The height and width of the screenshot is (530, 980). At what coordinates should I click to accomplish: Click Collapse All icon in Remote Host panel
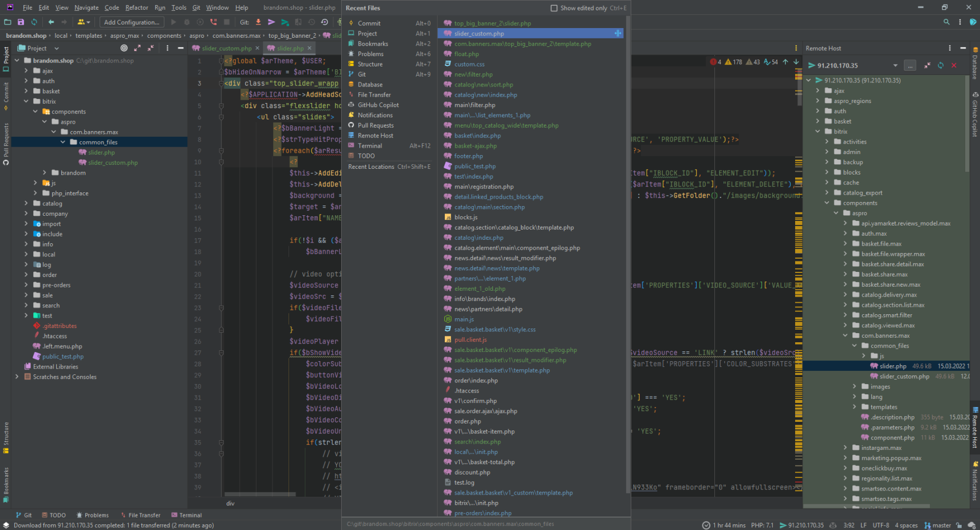tap(927, 65)
